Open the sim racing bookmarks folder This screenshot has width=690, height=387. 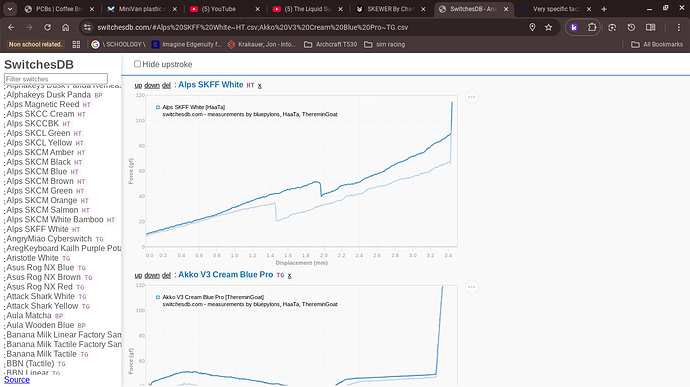point(385,44)
